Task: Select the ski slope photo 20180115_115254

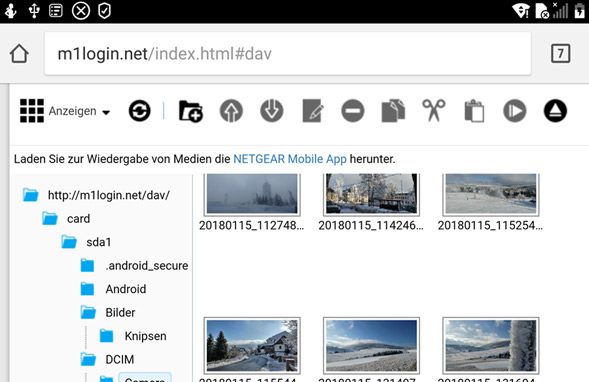Action: [491, 194]
